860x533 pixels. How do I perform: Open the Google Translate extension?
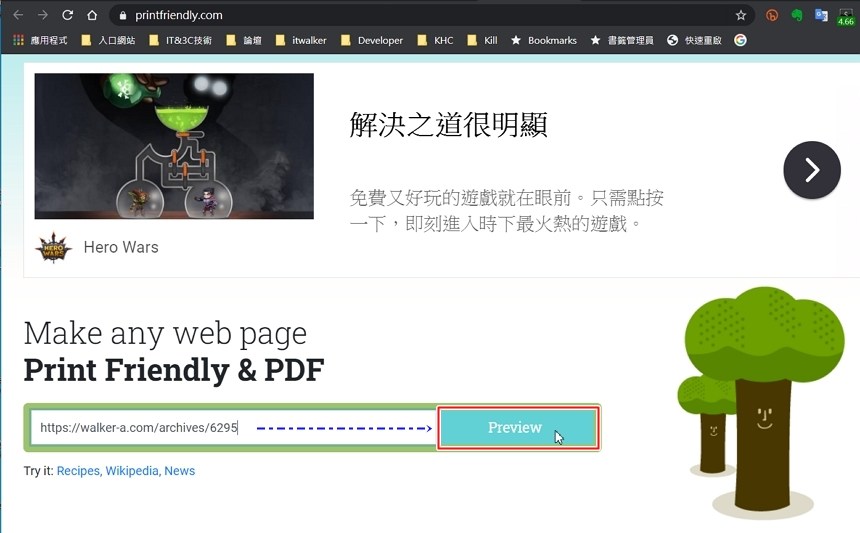[821, 15]
